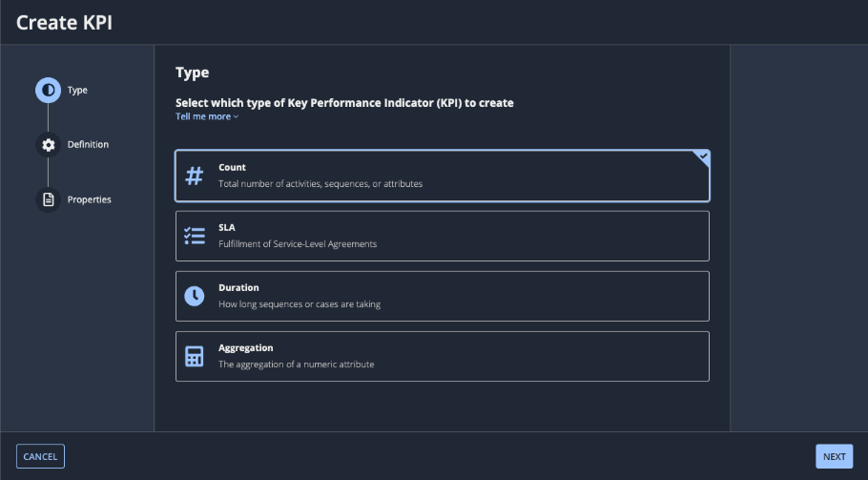Click the hash symbol icon for Count
Screen dimensions: 868x480
click(195, 176)
